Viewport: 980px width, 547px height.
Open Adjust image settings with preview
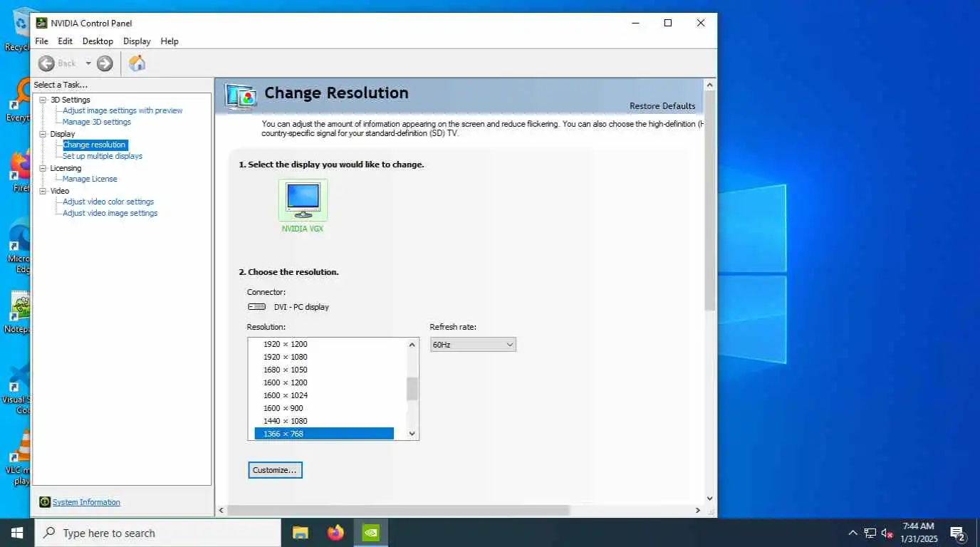pos(123,110)
